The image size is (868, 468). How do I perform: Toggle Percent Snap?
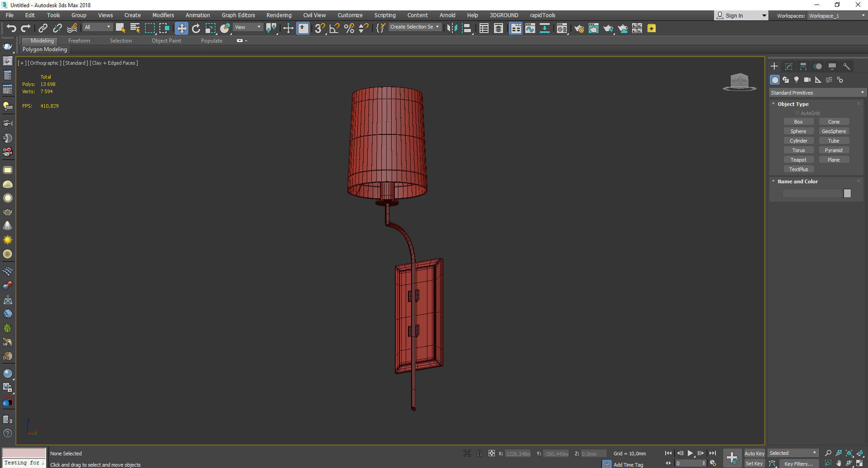coord(349,29)
